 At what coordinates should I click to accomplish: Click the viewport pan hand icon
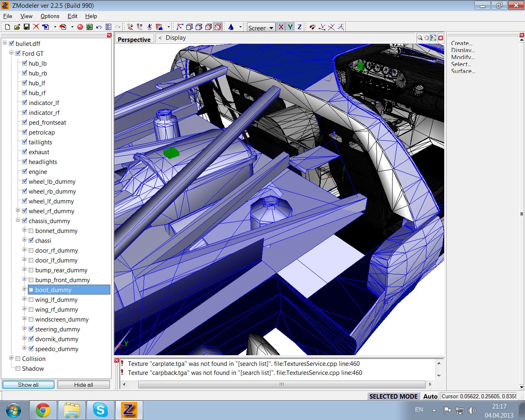pos(427,38)
